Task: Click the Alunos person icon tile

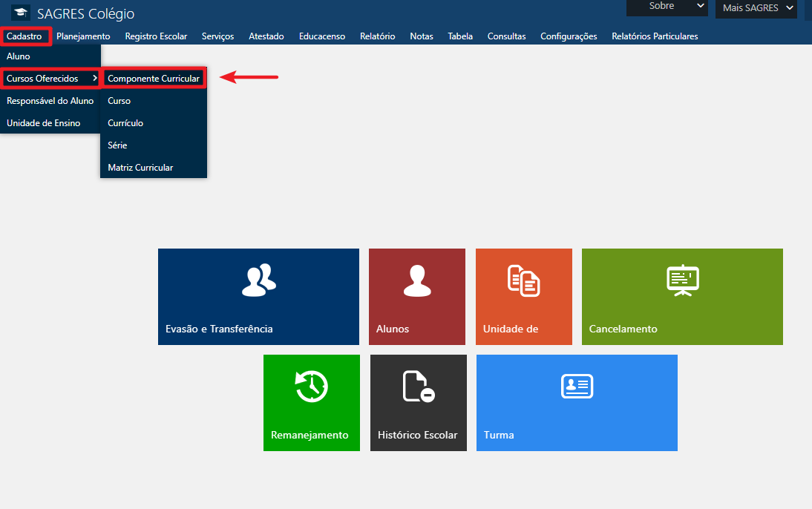Action: (416, 279)
